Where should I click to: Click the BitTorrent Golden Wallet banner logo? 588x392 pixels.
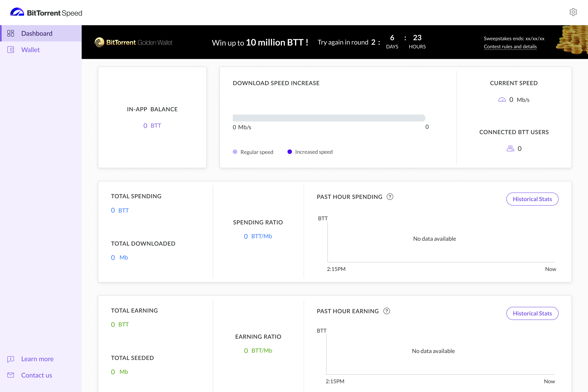(x=134, y=42)
